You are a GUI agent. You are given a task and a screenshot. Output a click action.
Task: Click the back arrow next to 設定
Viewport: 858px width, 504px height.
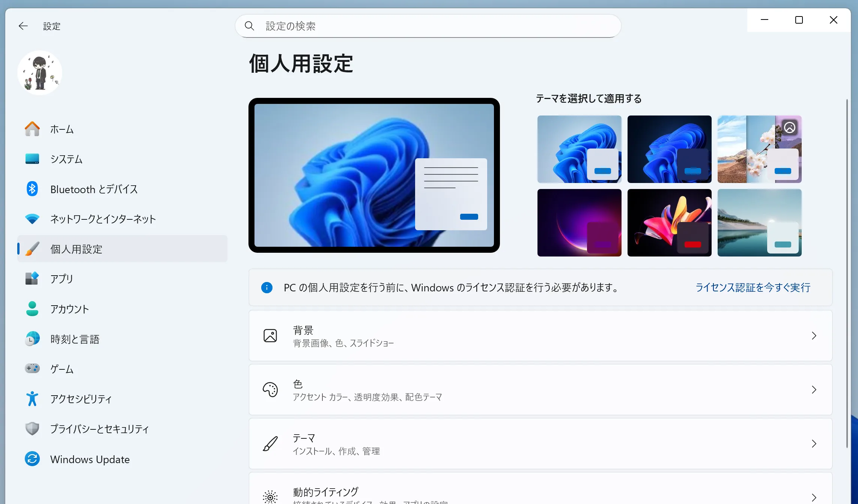(23, 26)
